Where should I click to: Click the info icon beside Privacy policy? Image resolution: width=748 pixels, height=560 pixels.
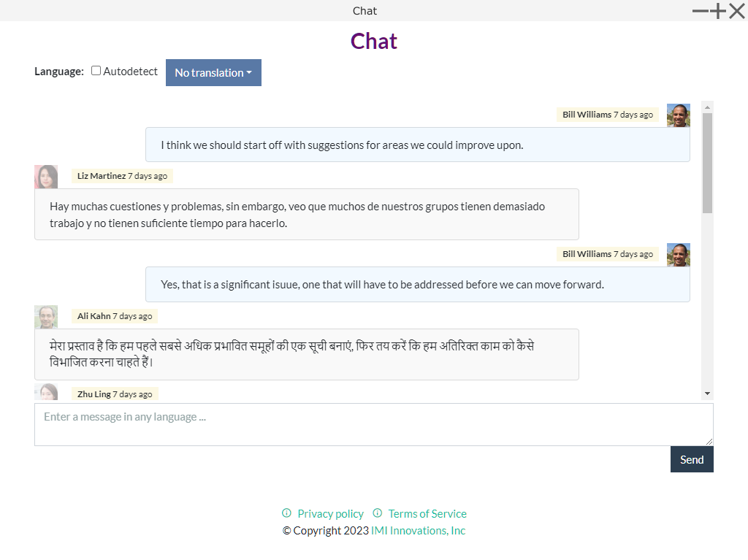[286, 513]
